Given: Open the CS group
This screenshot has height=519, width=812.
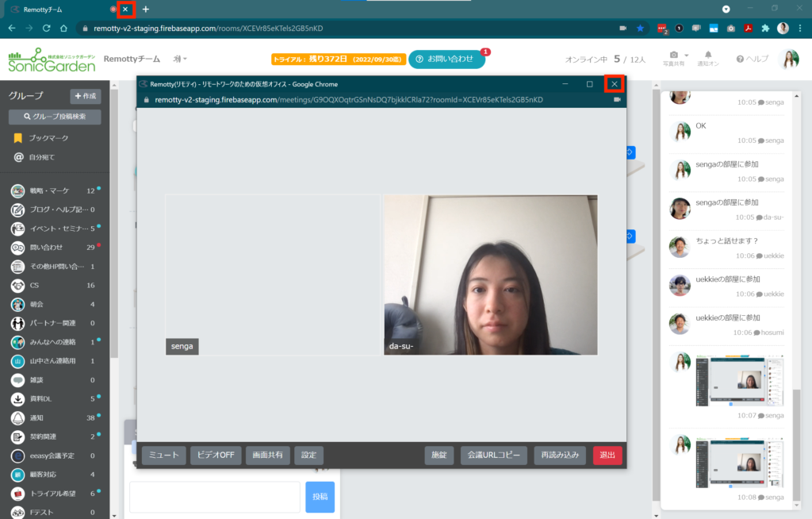Looking at the screenshot, I should click(55, 285).
